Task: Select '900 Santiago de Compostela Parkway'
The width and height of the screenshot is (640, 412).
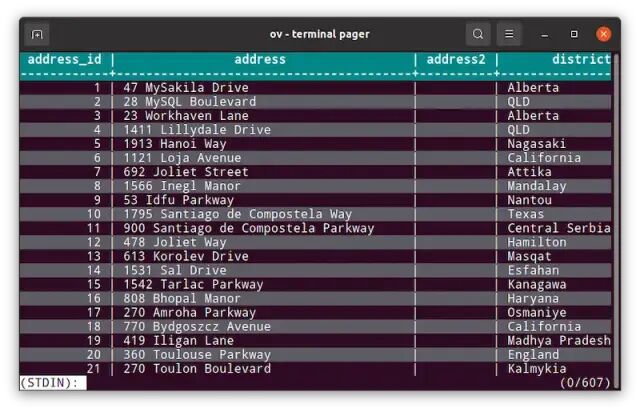Action: (249, 228)
